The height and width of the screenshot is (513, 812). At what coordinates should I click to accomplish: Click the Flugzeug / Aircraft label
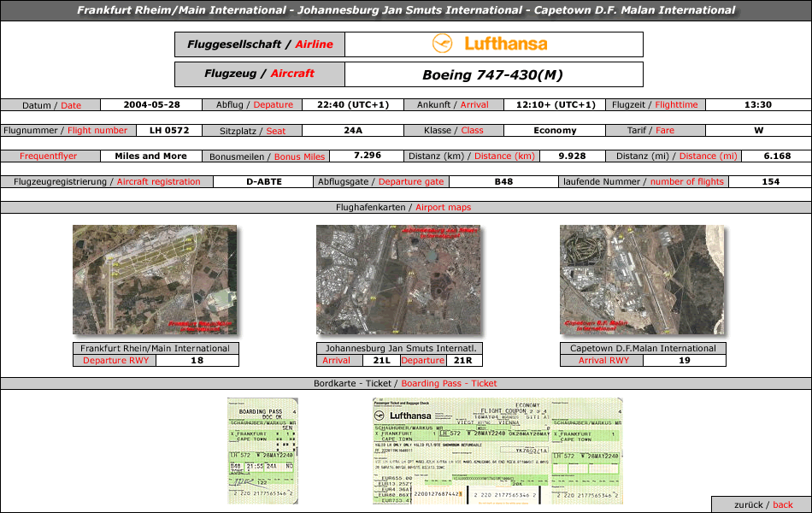[x=260, y=74]
